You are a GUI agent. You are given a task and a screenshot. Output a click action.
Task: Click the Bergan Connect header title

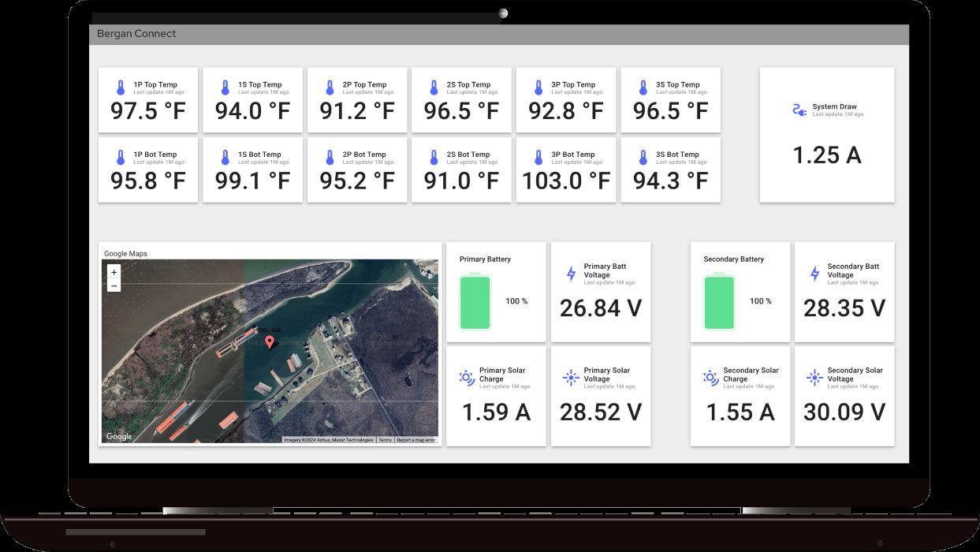136,34
